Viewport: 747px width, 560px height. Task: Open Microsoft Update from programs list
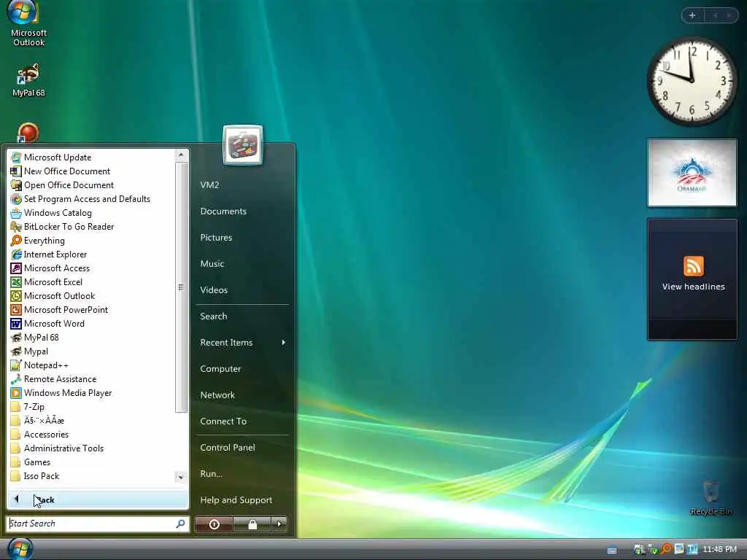[x=57, y=157]
